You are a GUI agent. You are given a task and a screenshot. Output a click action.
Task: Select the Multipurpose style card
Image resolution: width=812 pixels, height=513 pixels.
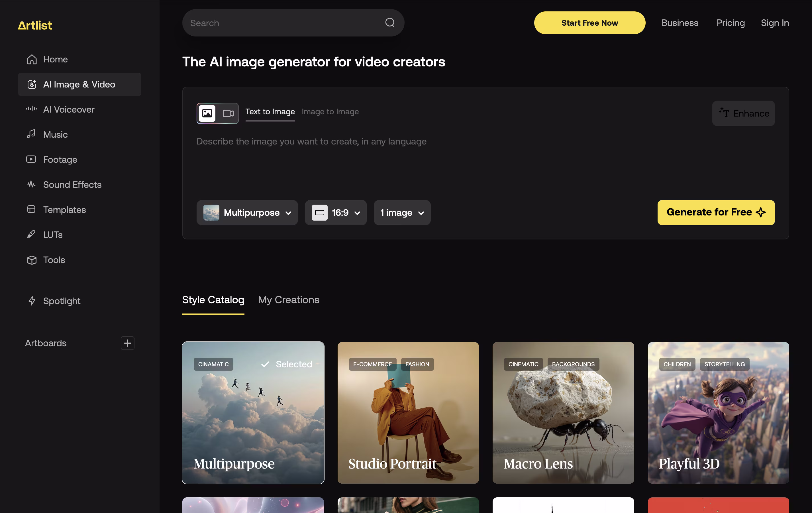coord(253,413)
